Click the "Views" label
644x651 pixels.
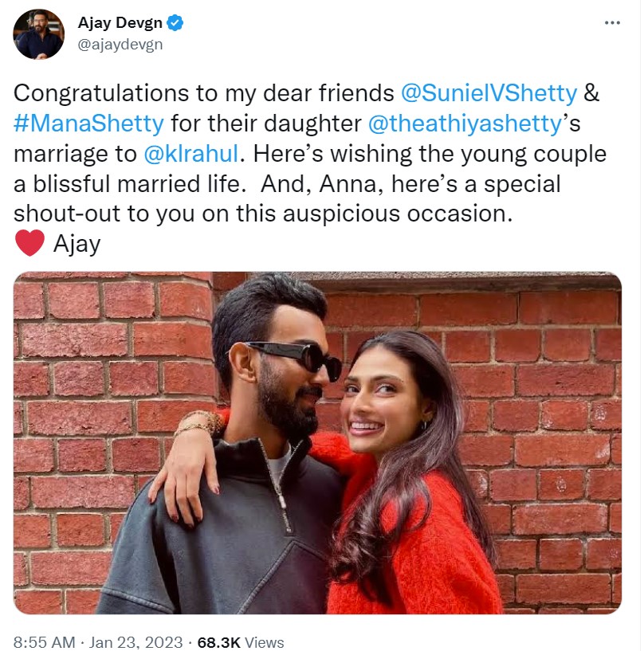265,641
